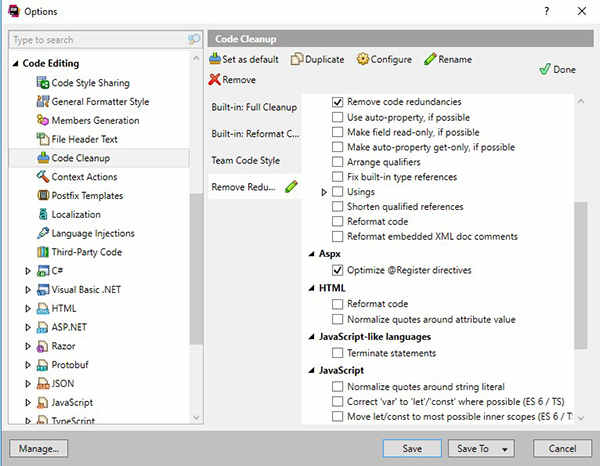Click the Protobuf file icon

[42, 365]
